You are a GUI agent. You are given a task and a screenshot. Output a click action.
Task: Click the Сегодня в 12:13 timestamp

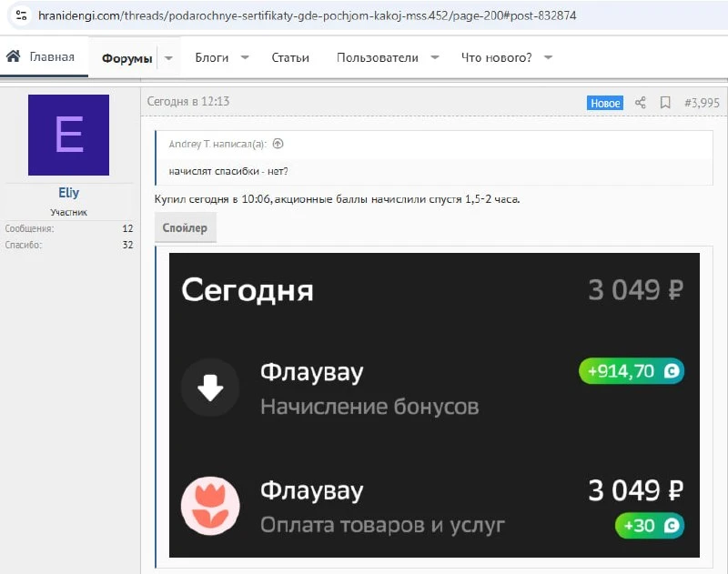click(x=188, y=101)
